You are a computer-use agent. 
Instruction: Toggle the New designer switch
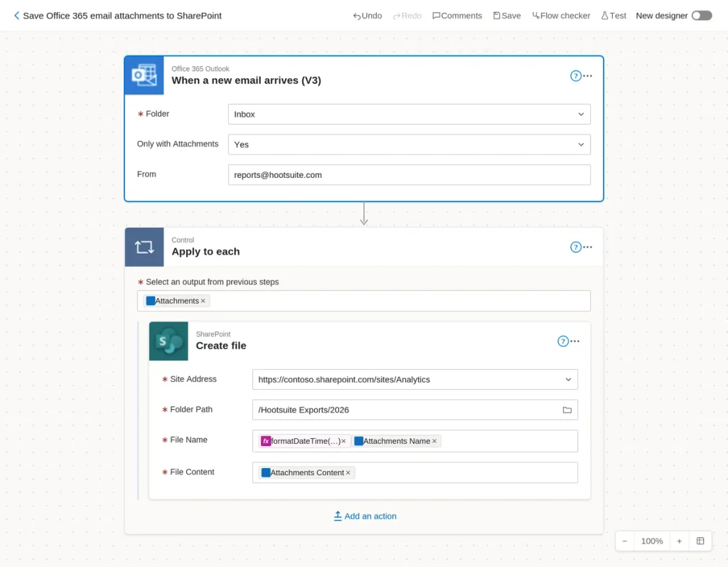pos(702,16)
